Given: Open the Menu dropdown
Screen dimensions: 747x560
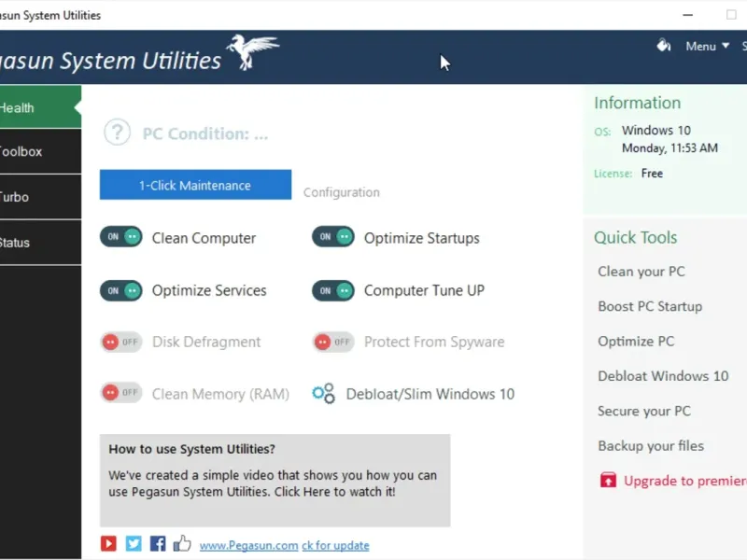Looking at the screenshot, I should pos(707,46).
